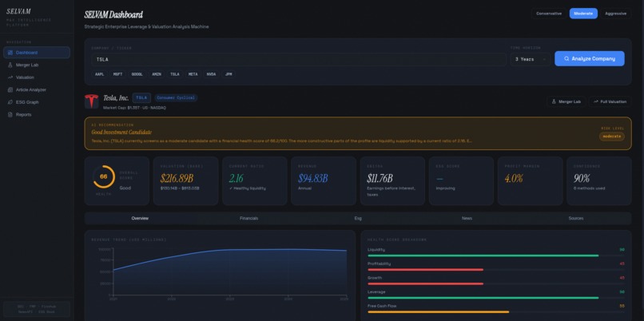Pick the AMZN quick ticker chip
Viewport: 644px width, 321px height.
(157, 74)
